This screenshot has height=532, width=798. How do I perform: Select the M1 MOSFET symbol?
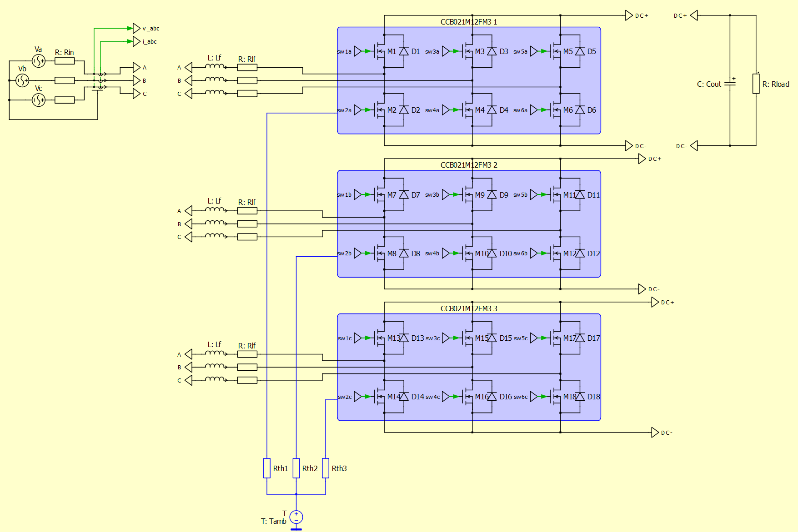point(380,51)
